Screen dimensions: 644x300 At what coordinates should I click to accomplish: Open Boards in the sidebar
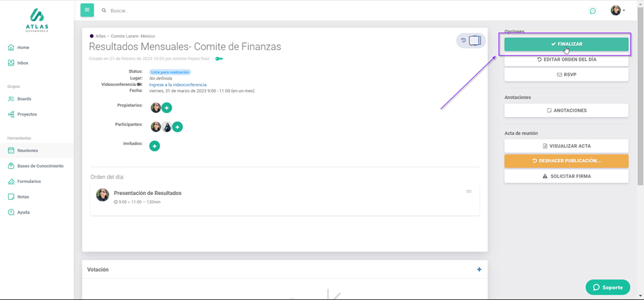[x=24, y=99]
